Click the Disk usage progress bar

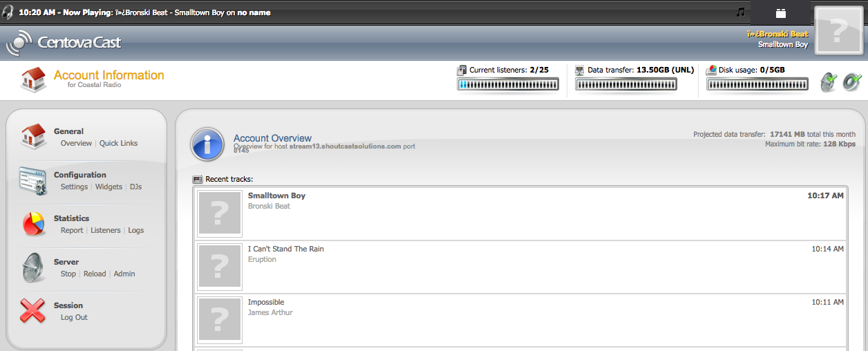click(x=757, y=84)
